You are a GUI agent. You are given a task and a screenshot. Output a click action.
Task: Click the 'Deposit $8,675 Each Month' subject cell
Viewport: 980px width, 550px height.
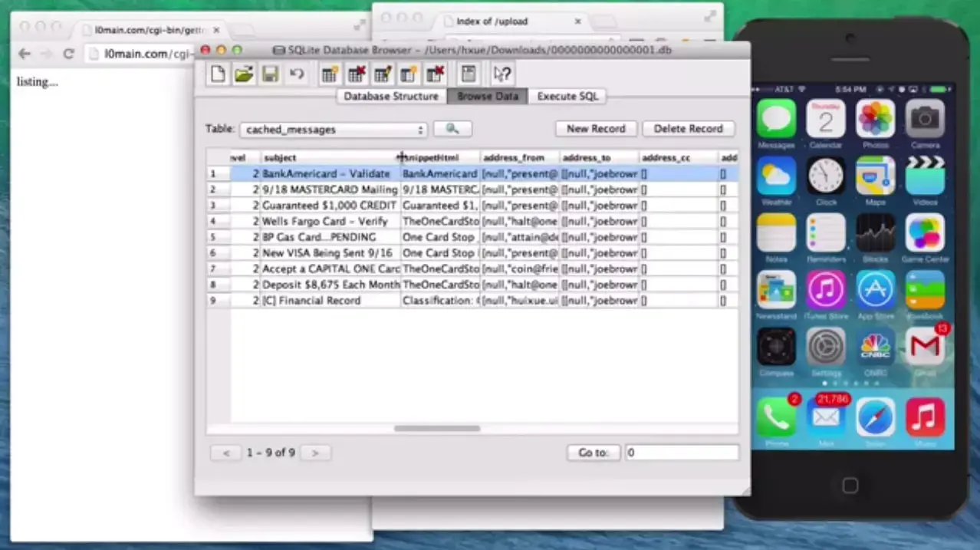(331, 285)
